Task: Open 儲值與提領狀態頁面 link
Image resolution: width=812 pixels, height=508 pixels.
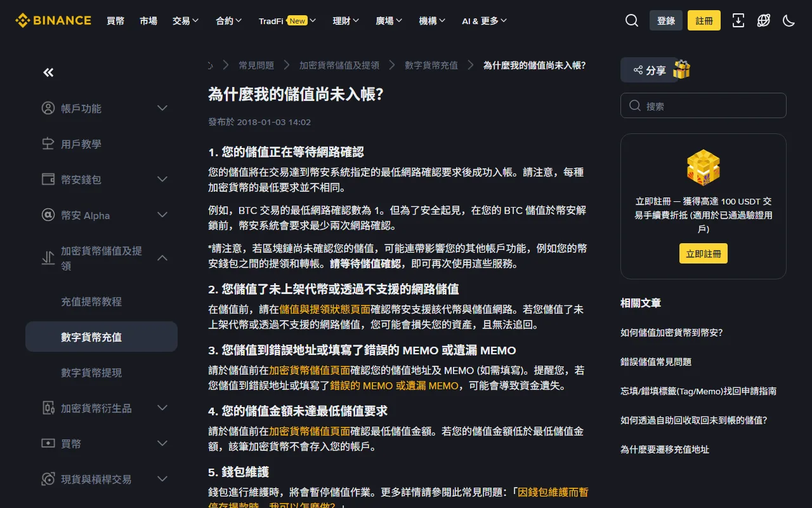Action: (325, 309)
